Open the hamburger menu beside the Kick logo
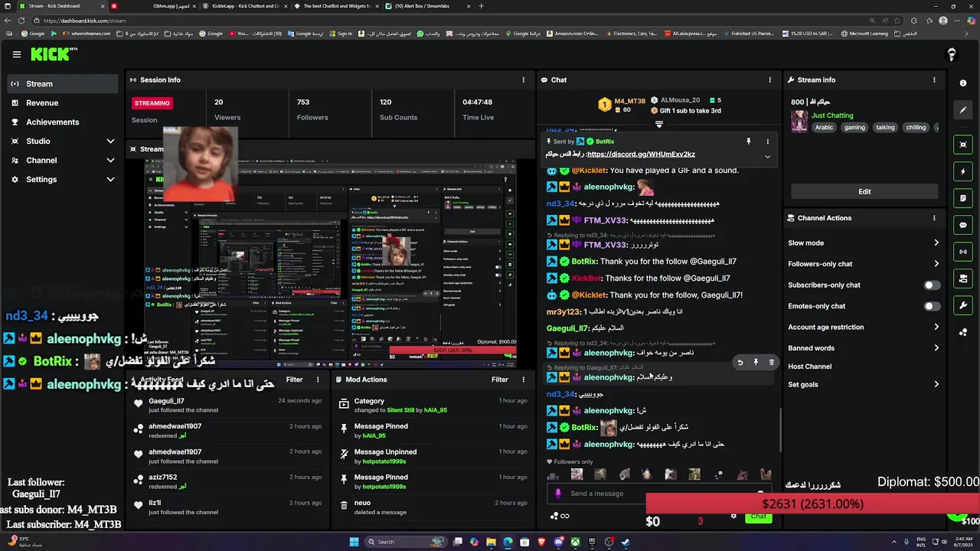980x551 pixels. 17,54
